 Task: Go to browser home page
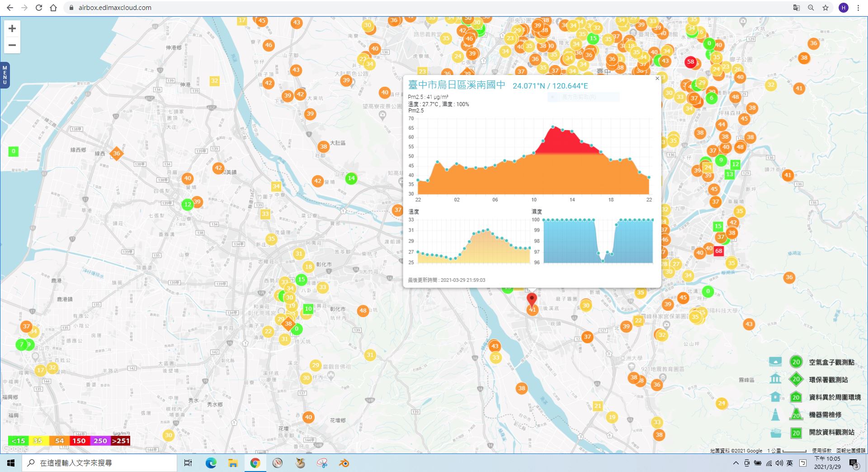pos(53,8)
